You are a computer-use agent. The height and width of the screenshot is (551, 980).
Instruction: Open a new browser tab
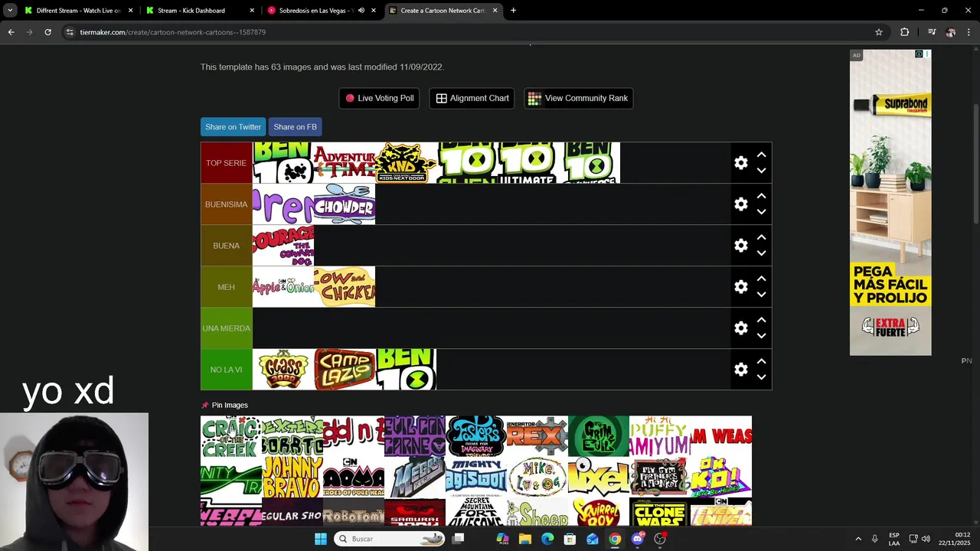coord(513,11)
